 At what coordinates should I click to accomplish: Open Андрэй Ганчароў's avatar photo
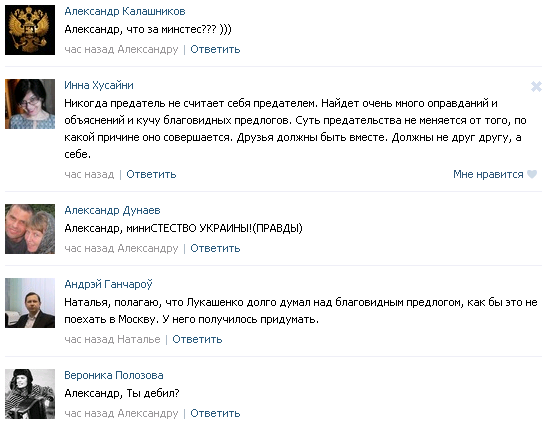coord(30,303)
